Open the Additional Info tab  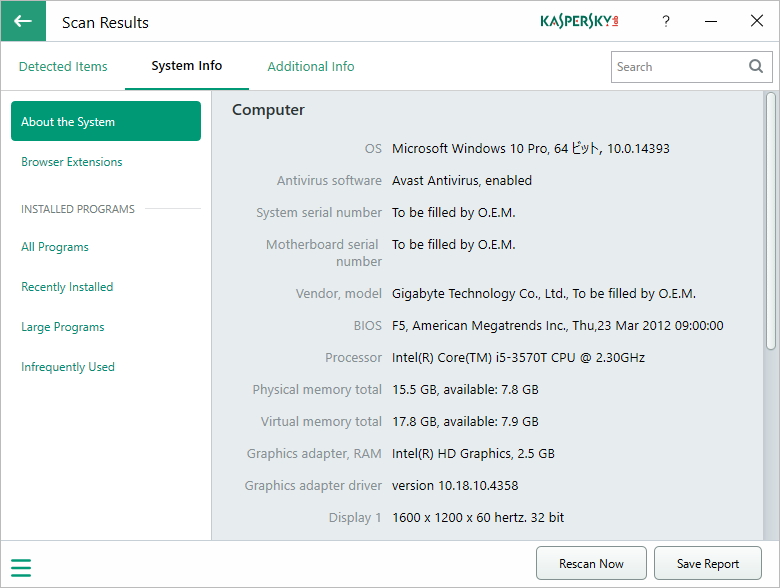pos(311,66)
